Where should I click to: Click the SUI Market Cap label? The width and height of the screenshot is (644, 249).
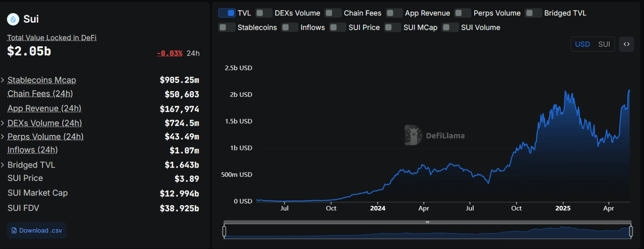38,193
